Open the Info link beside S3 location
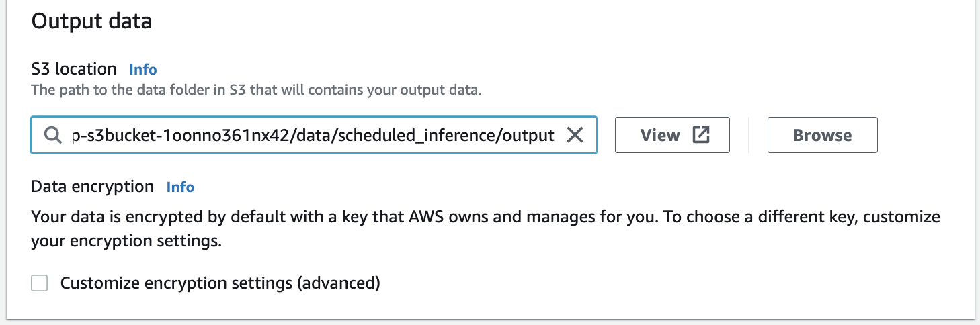 tap(142, 69)
